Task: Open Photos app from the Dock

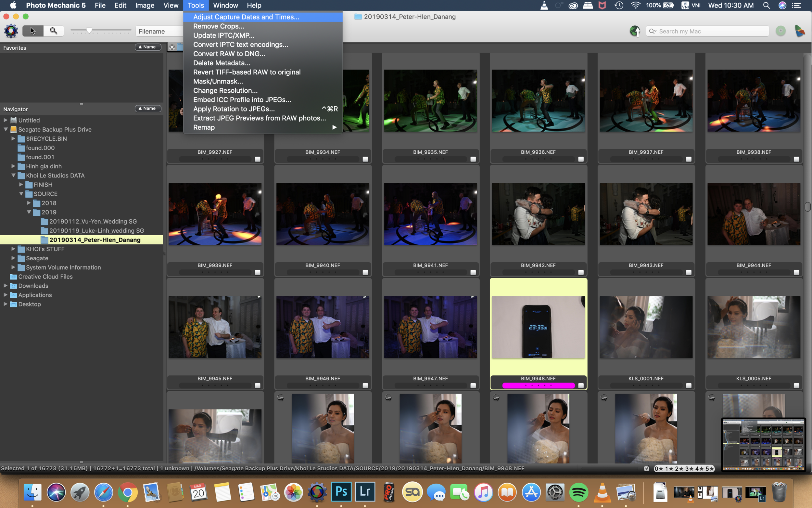Action: pyautogui.click(x=293, y=492)
